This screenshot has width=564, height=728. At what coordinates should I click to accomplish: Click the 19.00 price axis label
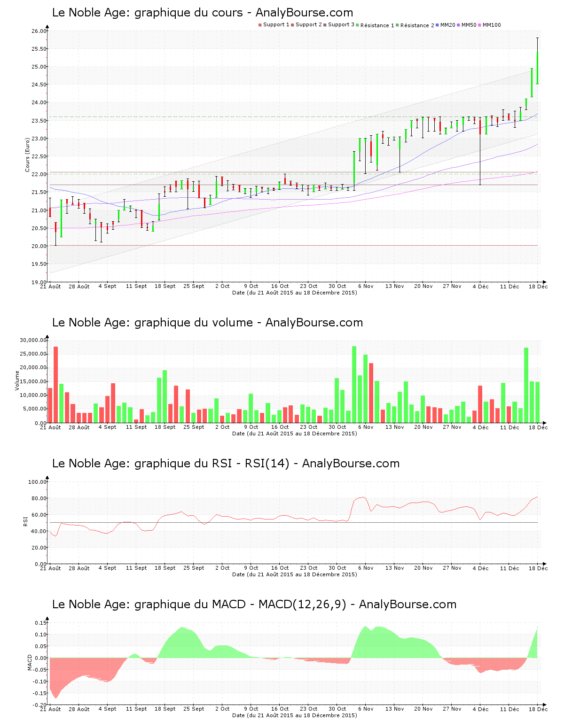pyautogui.click(x=39, y=282)
